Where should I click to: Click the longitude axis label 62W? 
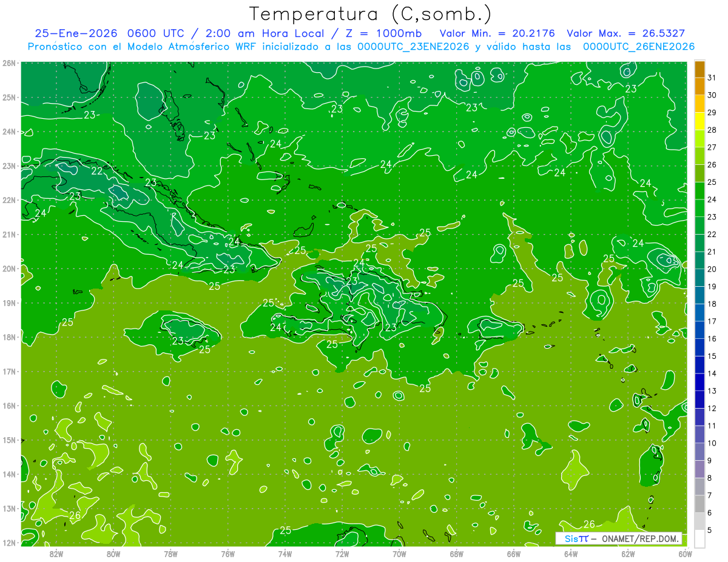[628, 554]
